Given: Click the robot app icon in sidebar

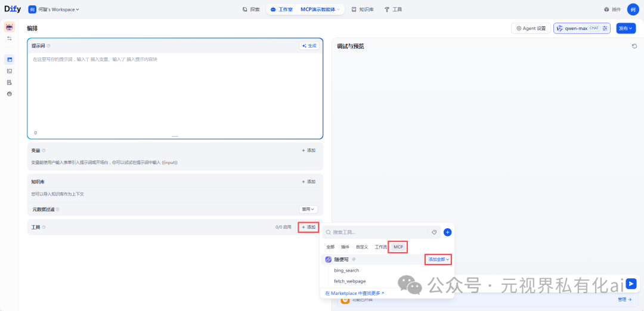Looking at the screenshot, I should (x=10, y=27).
